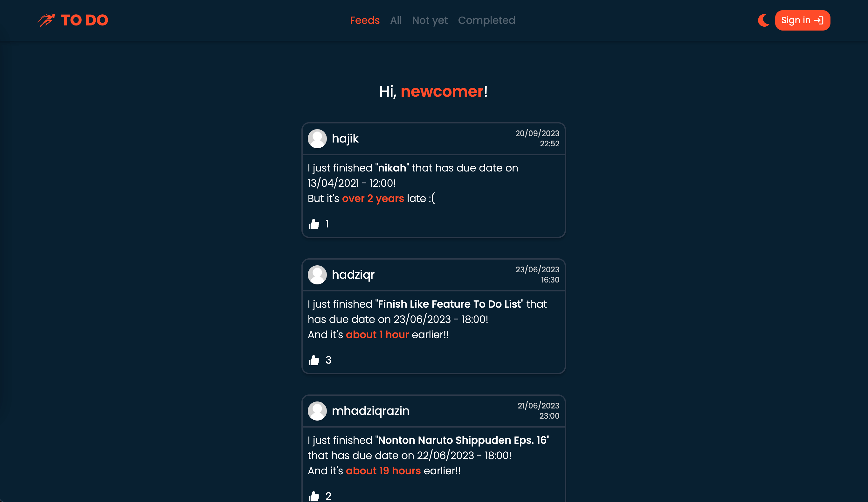Click the Sign in button
Image resolution: width=868 pixels, height=502 pixels.
pyautogui.click(x=802, y=20)
